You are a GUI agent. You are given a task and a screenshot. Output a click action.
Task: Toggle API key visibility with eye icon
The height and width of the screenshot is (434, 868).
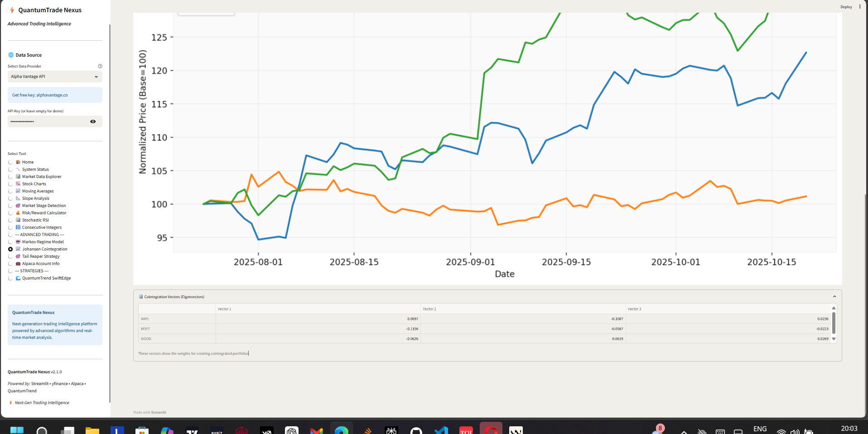coord(93,121)
